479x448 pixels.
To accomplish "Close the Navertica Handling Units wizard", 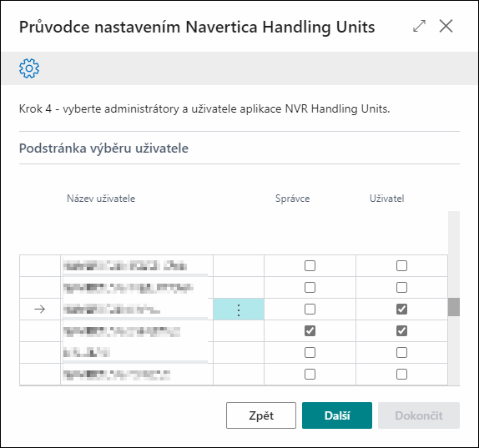I will 446,26.
